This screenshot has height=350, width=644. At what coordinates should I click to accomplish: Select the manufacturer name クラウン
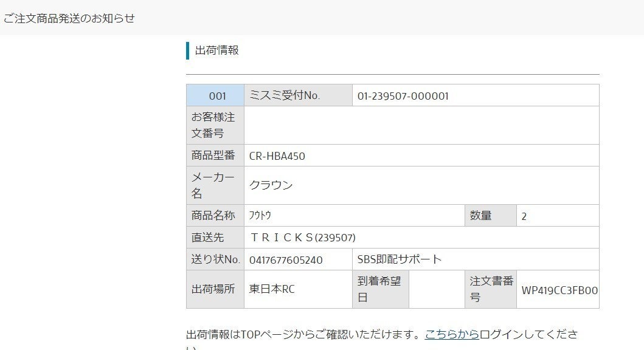click(x=271, y=185)
